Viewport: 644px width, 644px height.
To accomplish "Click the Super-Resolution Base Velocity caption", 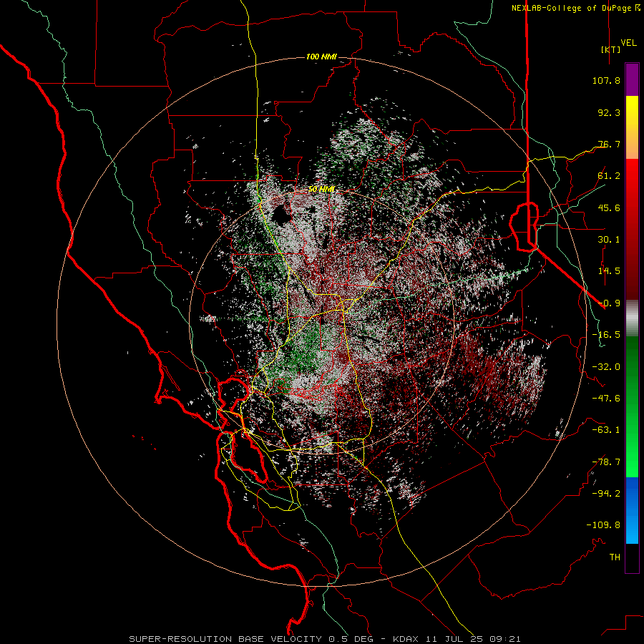I will 325,639.
